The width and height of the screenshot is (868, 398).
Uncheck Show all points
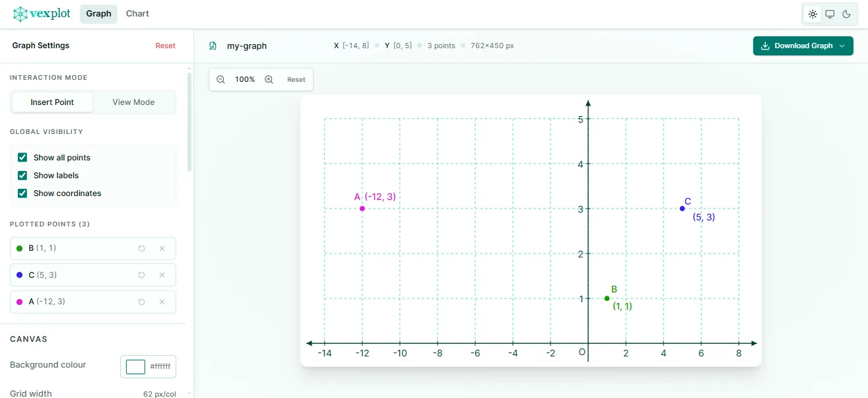pos(22,157)
